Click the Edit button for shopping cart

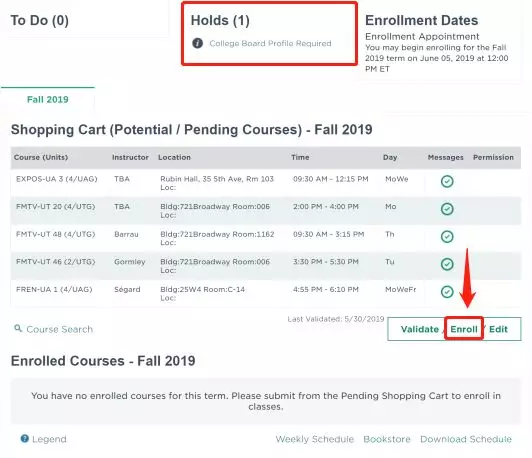tap(498, 329)
